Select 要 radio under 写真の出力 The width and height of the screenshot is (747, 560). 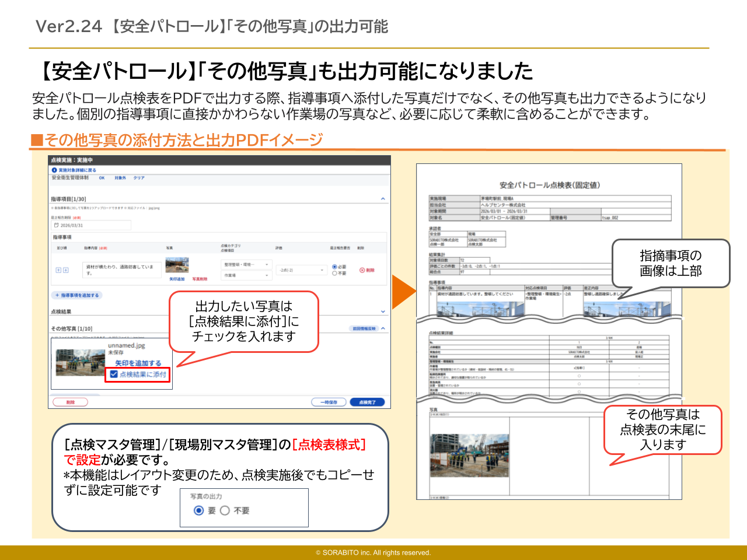click(x=198, y=510)
